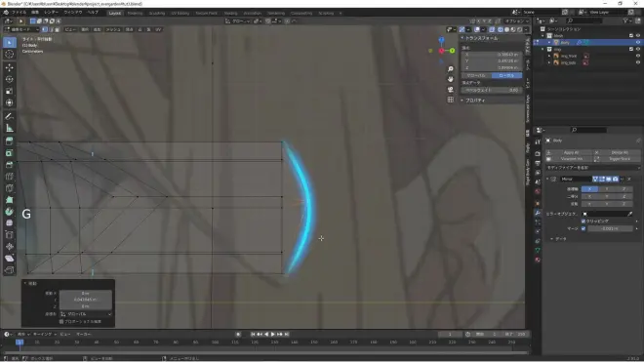This screenshot has height=362, width=644.
Task: Enable the Y mirror axis button
Action: [607, 189]
